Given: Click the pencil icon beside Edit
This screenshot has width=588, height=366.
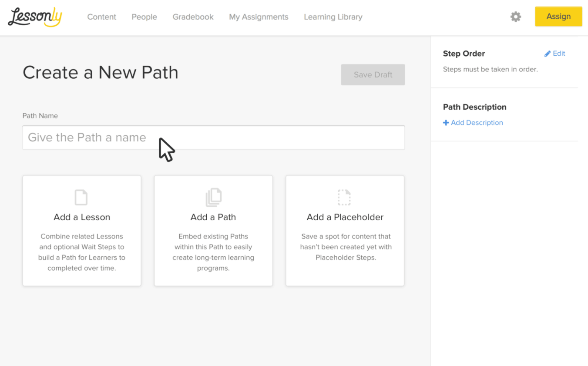Looking at the screenshot, I should [548, 54].
